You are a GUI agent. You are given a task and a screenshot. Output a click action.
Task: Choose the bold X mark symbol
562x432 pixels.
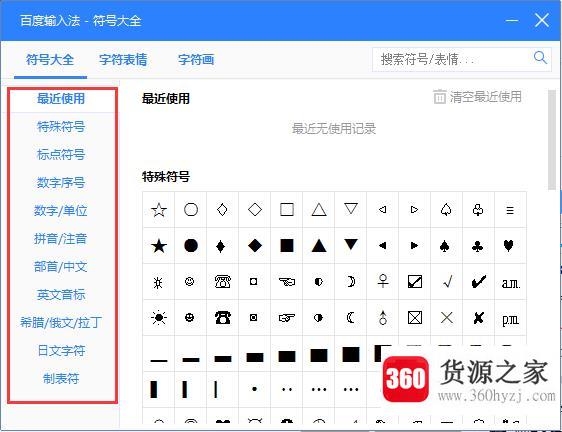click(x=478, y=318)
